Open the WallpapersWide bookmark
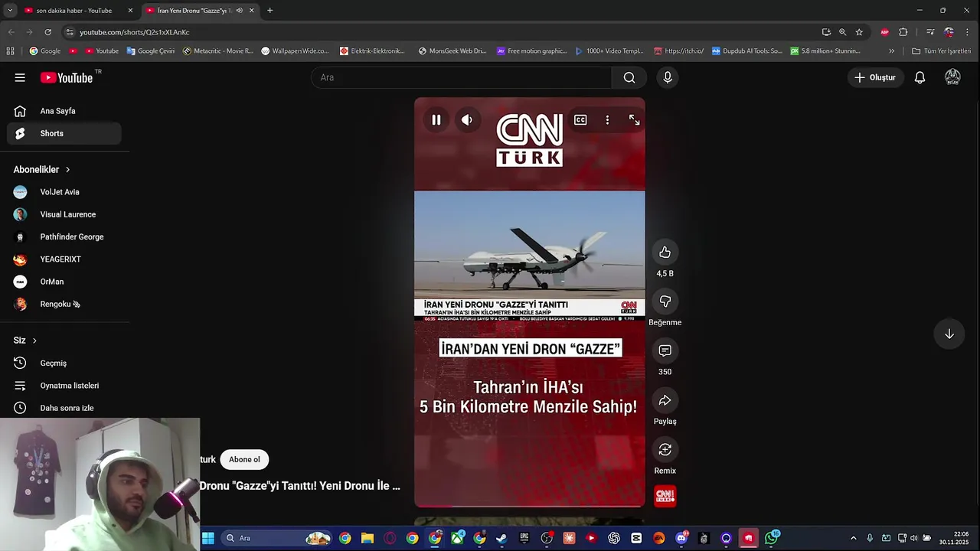Viewport: 980px width, 551px height. tap(295, 51)
